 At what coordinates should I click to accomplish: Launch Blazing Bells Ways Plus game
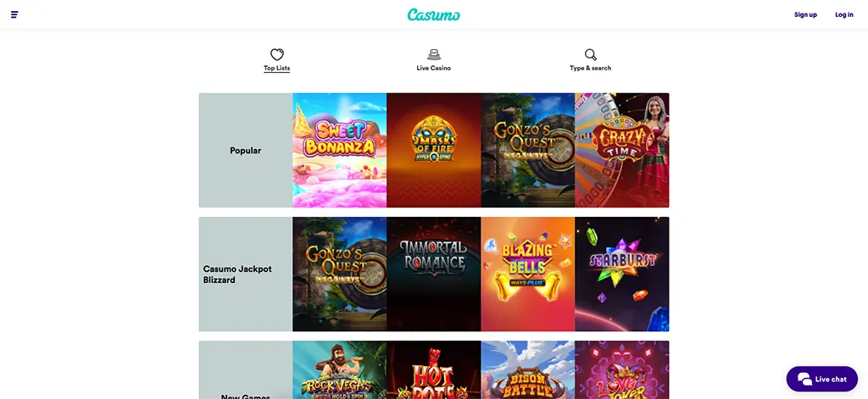pos(527,274)
